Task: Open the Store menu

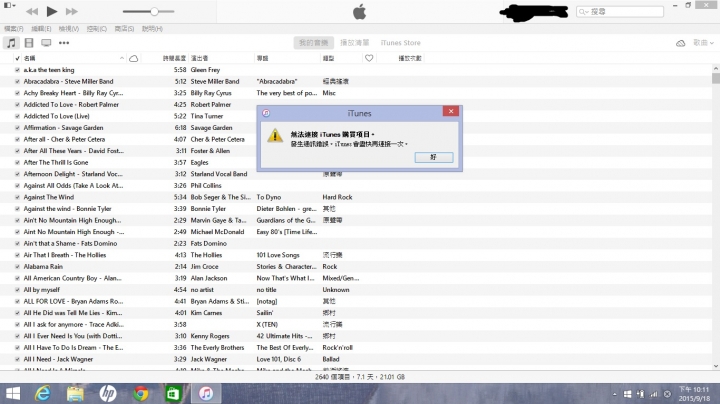Action: point(124,28)
